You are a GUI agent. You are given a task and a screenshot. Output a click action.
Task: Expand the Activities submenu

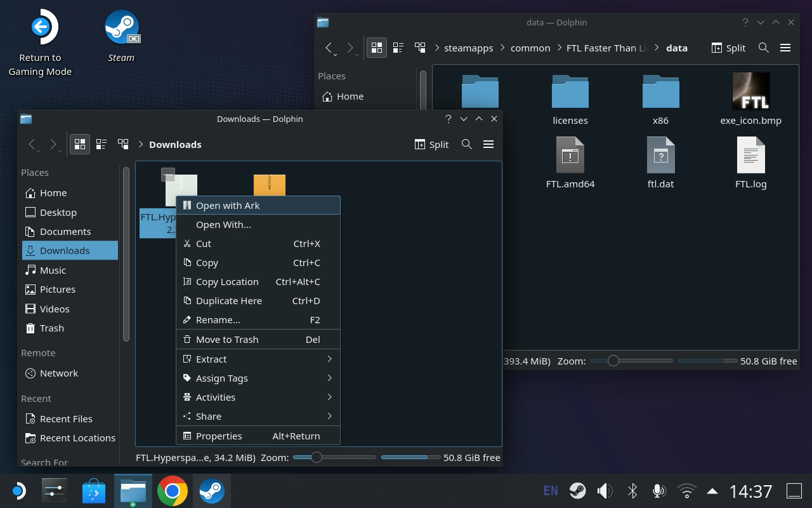[x=258, y=397]
